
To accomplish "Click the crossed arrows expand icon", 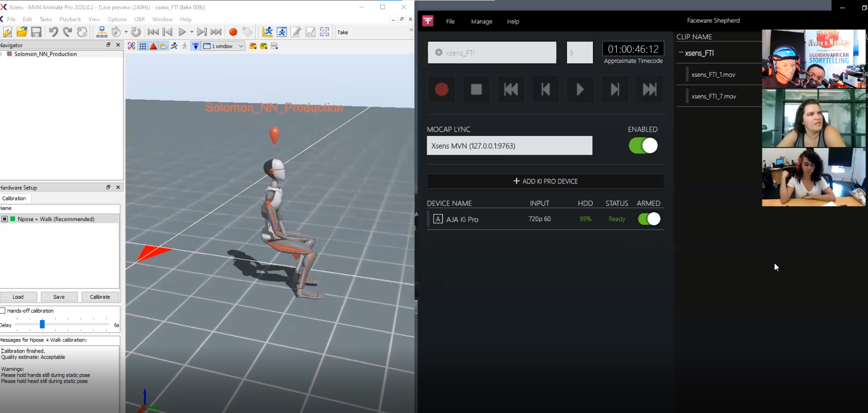I will [x=325, y=32].
